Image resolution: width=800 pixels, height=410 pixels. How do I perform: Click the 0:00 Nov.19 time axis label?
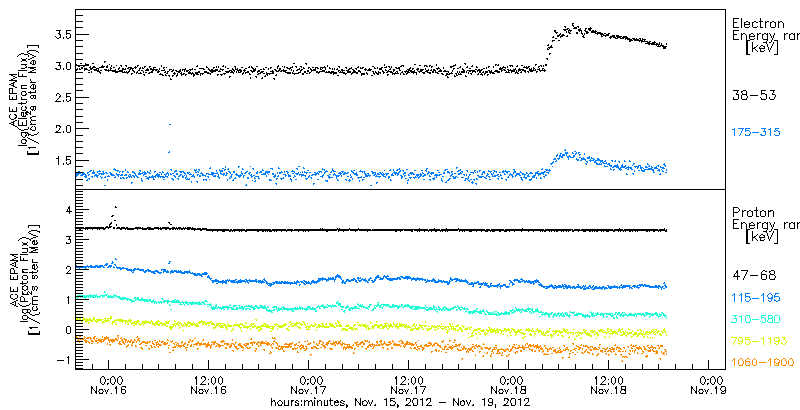click(x=709, y=386)
